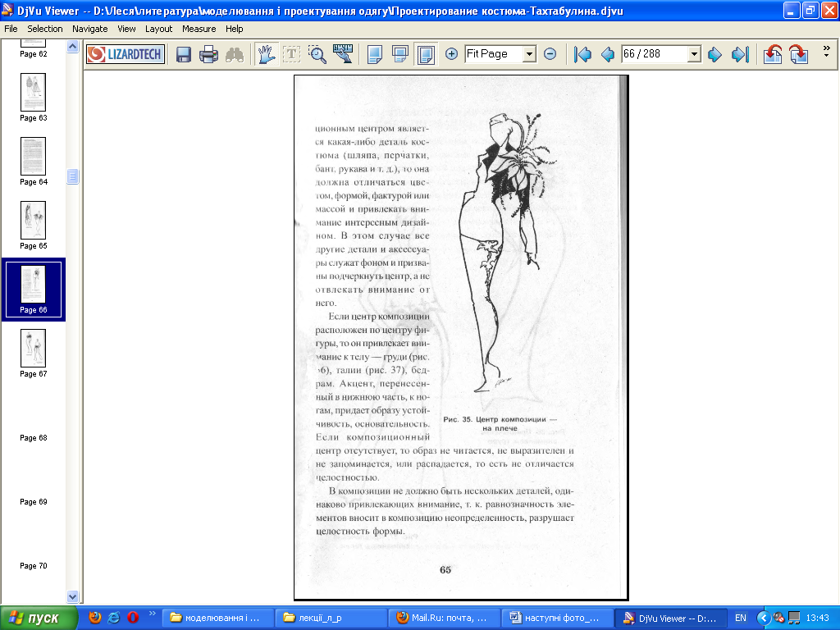The width and height of the screenshot is (840, 630).
Task: Launch Internet Explorer from quick launch
Action: click(x=113, y=618)
